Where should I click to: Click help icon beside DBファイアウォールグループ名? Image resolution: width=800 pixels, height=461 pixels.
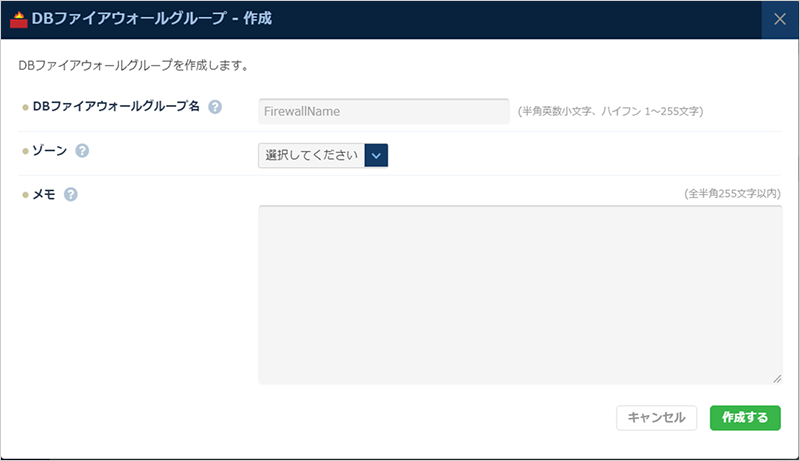pyautogui.click(x=215, y=107)
